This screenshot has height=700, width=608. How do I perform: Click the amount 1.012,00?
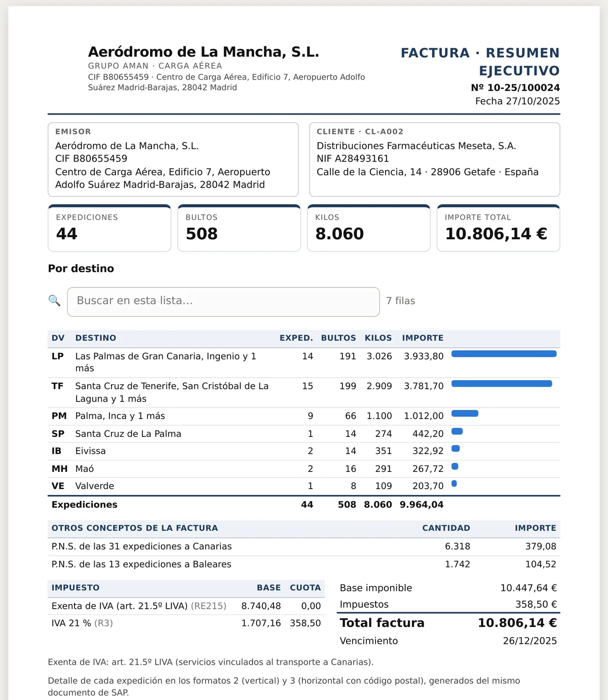pyautogui.click(x=424, y=416)
